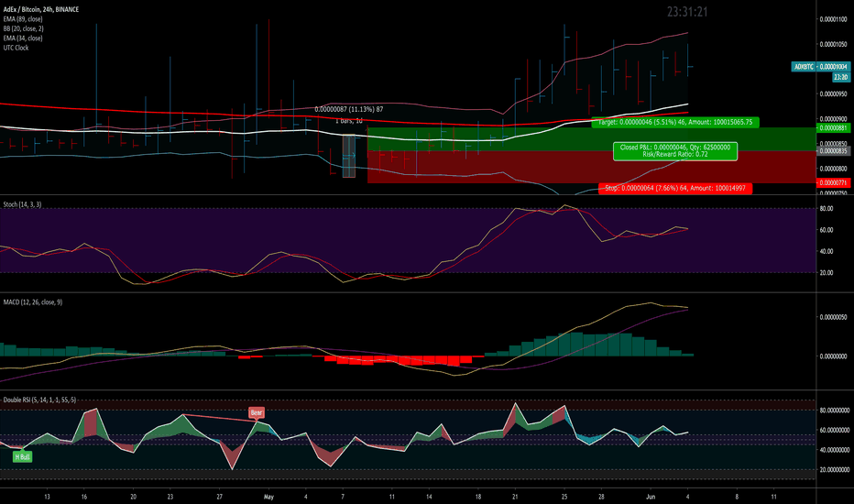The height and width of the screenshot is (504, 854).
Task: Select the gray 0.00000835 entry price tag
Action: (833, 151)
